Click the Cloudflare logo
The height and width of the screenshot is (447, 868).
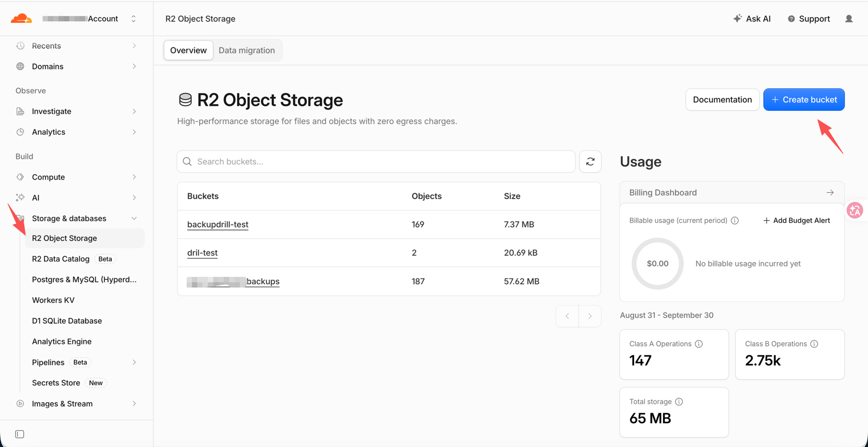21,18
